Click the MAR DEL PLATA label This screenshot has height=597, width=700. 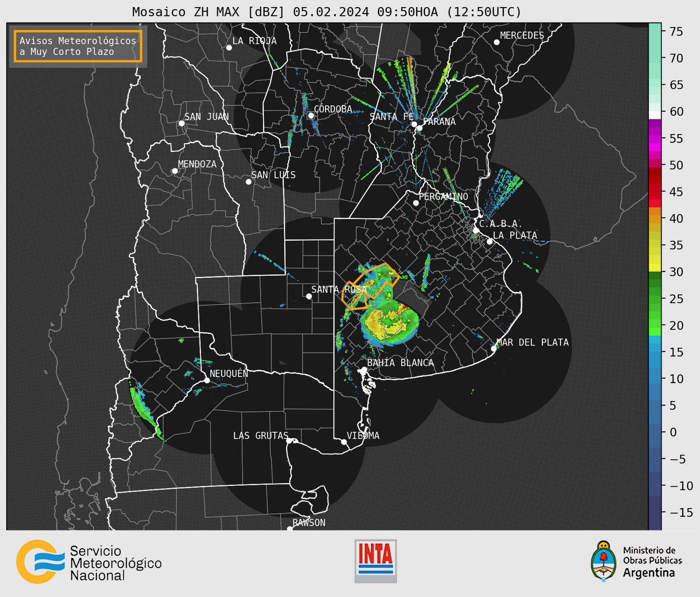pyautogui.click(x=532, y=342)
